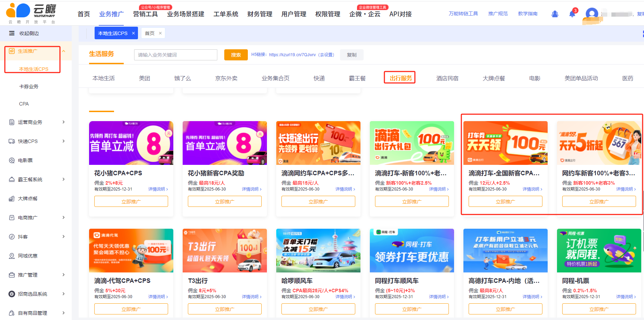Open the 营销工具 top menu

(x=146, y=14)
